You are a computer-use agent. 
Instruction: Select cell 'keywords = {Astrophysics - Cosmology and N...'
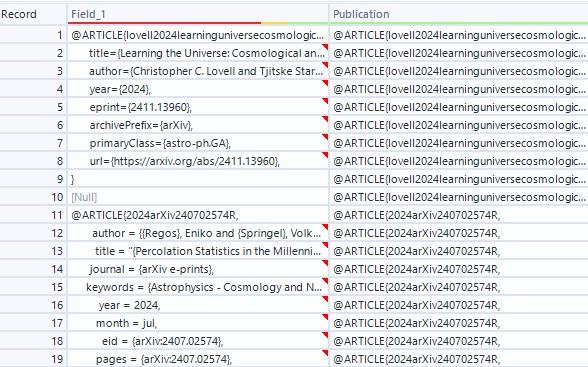[x=198, y=287]
